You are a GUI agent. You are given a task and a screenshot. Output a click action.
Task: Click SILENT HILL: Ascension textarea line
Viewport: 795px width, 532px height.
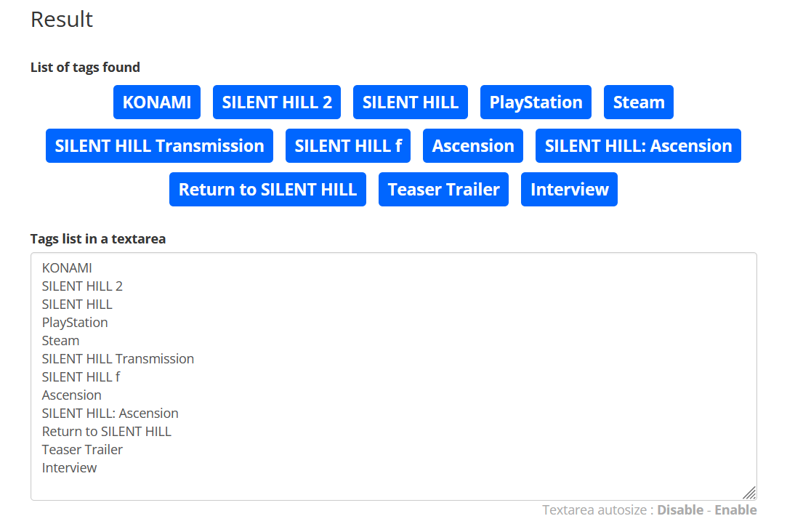110,414
